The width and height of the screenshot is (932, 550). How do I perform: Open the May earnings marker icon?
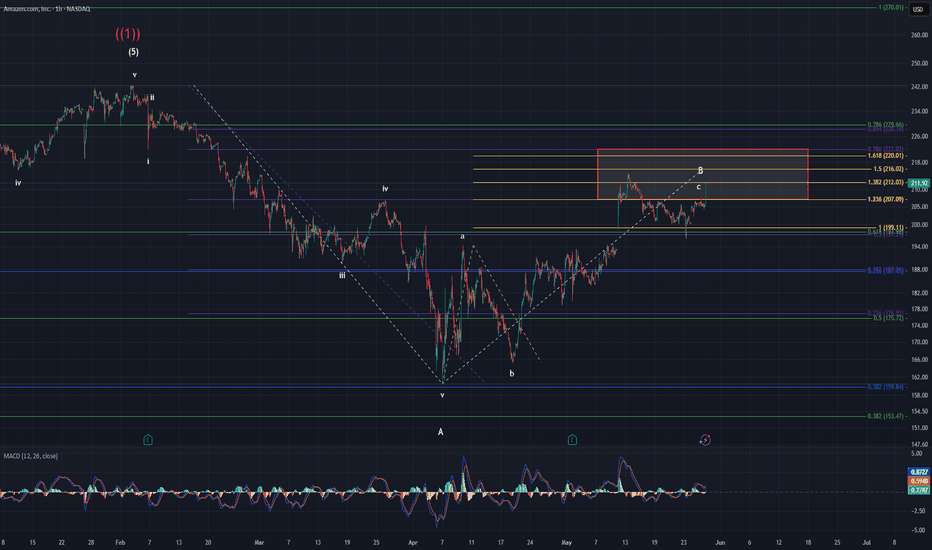572,440
